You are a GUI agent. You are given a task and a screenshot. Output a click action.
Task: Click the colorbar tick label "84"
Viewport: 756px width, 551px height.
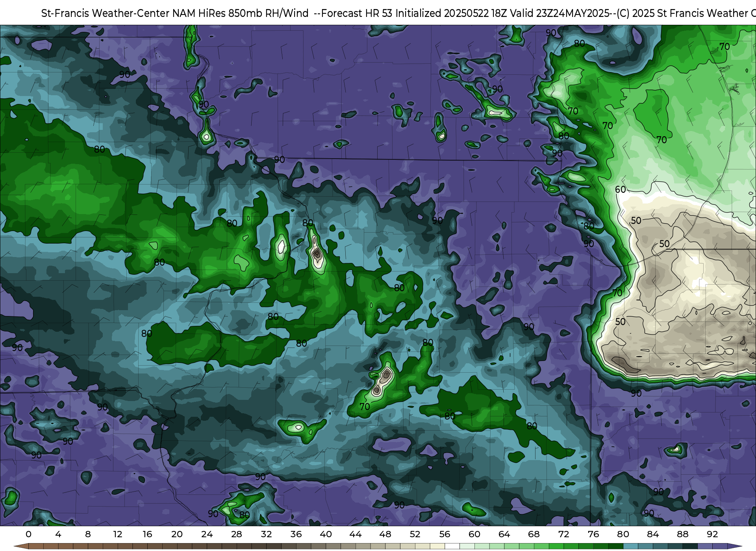pyautogui.click(x=653, y=534)
